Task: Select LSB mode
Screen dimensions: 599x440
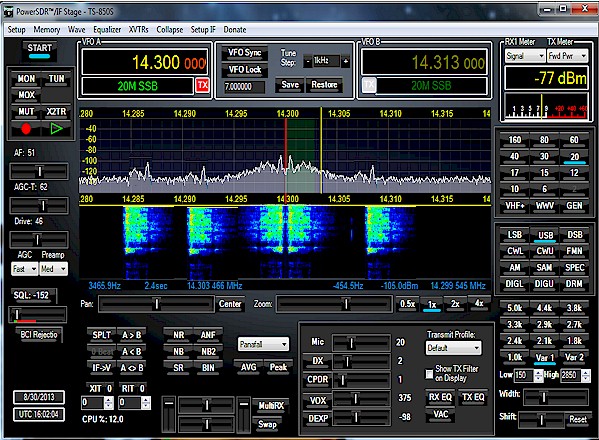Action: tap(515, 235)
